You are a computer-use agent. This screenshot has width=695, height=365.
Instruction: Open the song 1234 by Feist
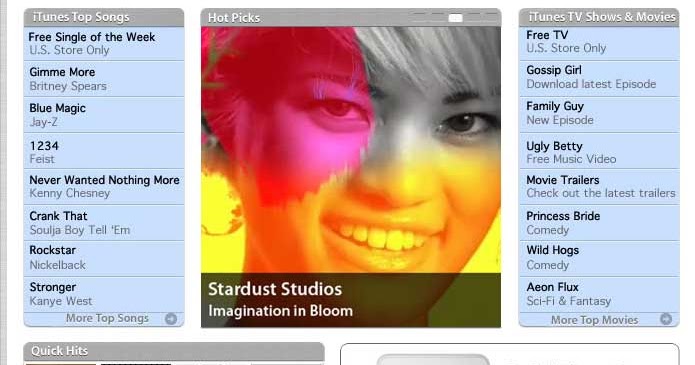104,151
